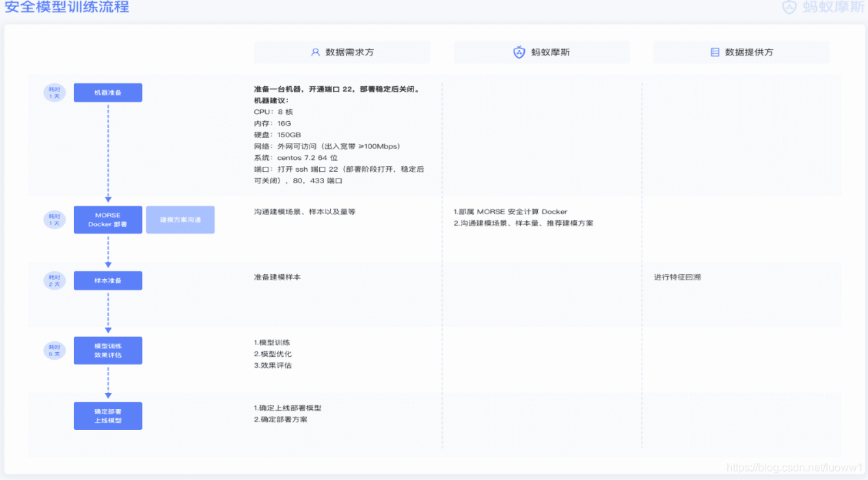Click the person icon beside 数据需求方
The height and width of the screenshot is (480, 868).
click(x=315, y=52)
